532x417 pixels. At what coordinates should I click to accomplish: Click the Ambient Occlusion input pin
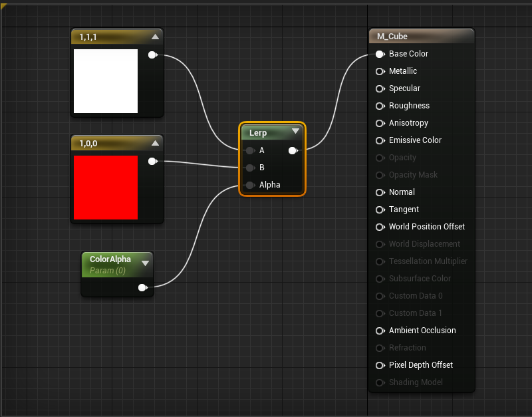(380, 331)
